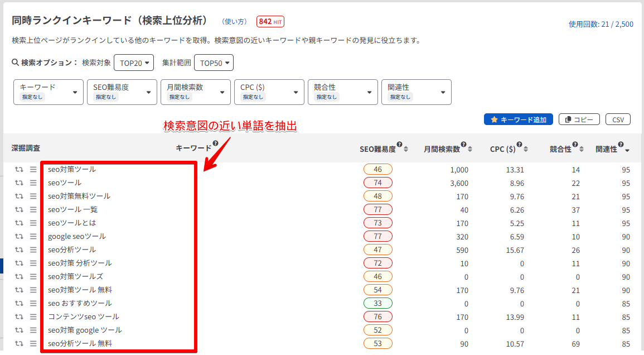Click the キーワード追加 button

tap(519, 119)
